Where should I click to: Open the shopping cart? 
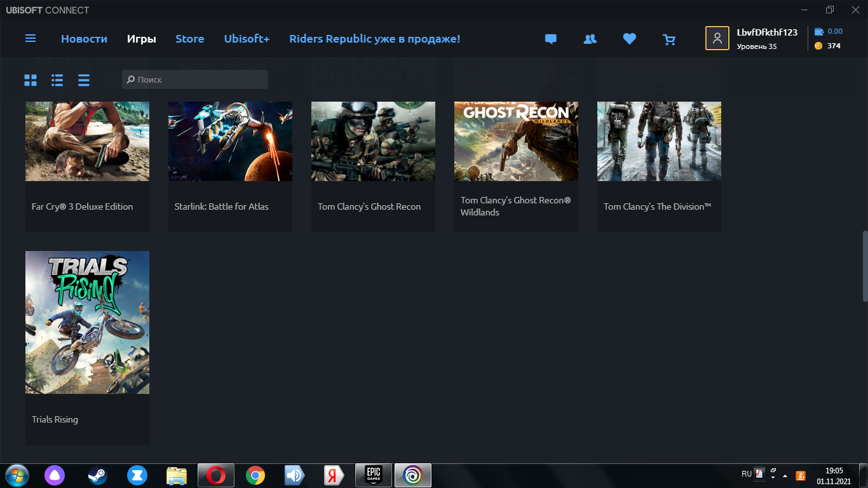coord(669,39)
